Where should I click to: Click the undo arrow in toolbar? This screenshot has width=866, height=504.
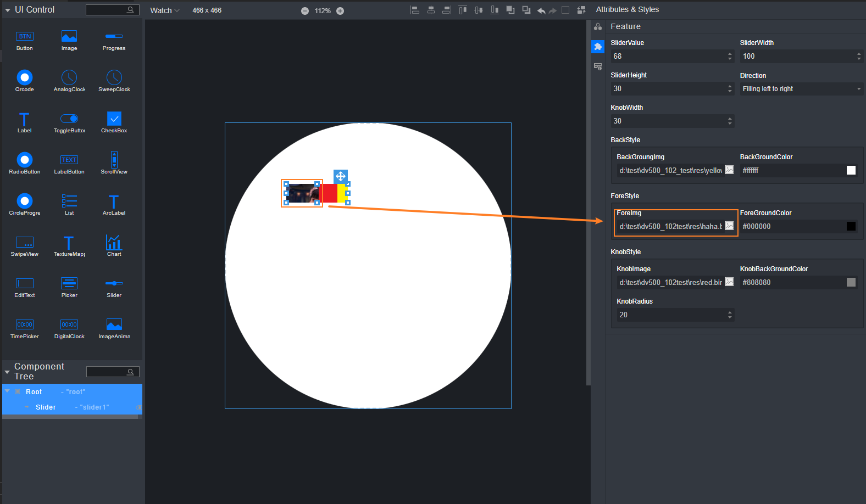(x=541, y=10)
